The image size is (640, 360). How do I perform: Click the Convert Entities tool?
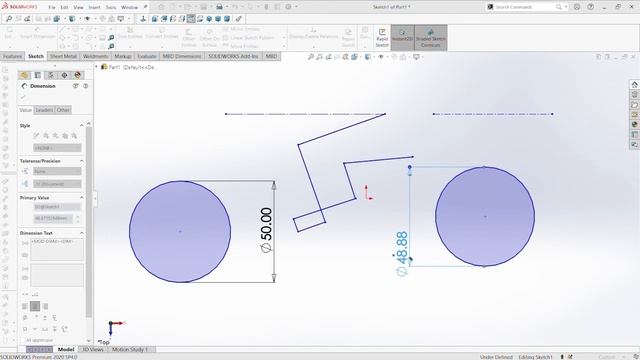click(162, 33)
